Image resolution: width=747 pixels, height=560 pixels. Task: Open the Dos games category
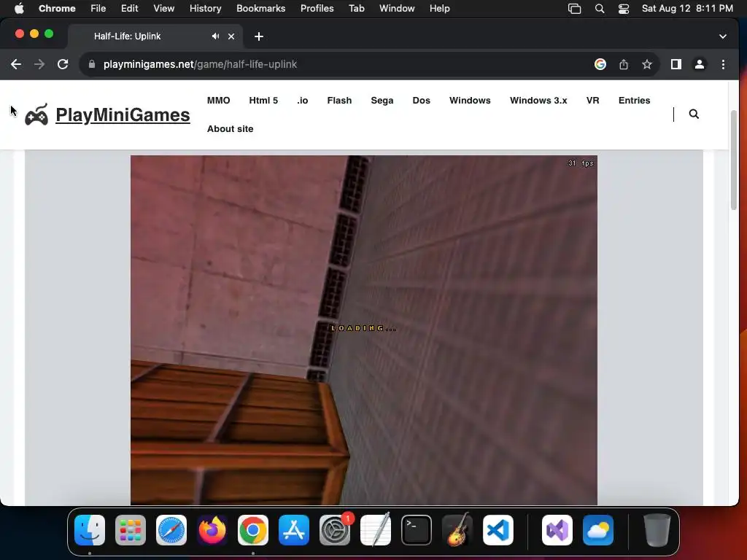coord(421,101)
